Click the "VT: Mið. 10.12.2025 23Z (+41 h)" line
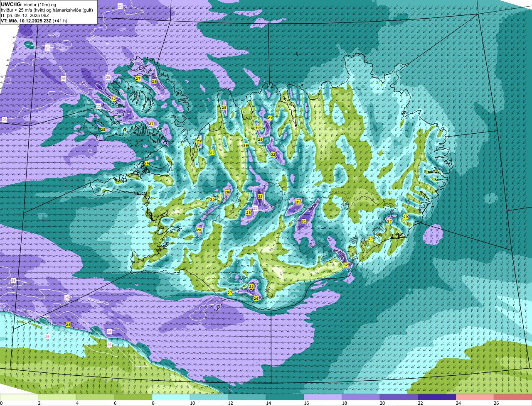532x406 pixels. pyautogui.click(x=34, y=20)
